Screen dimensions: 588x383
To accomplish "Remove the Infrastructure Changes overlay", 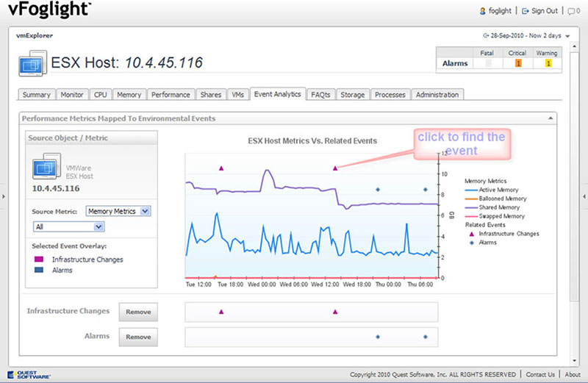I will [138, 312].
